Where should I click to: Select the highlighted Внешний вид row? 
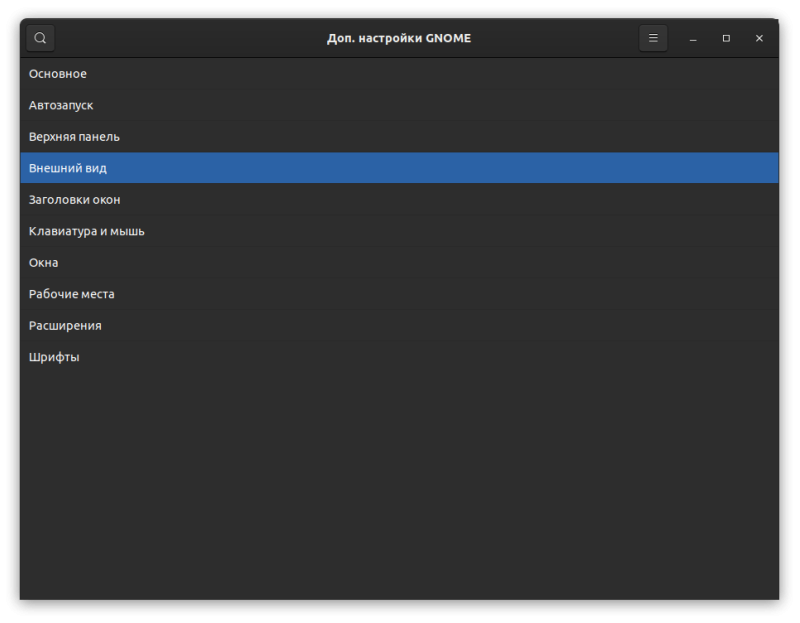399,168
